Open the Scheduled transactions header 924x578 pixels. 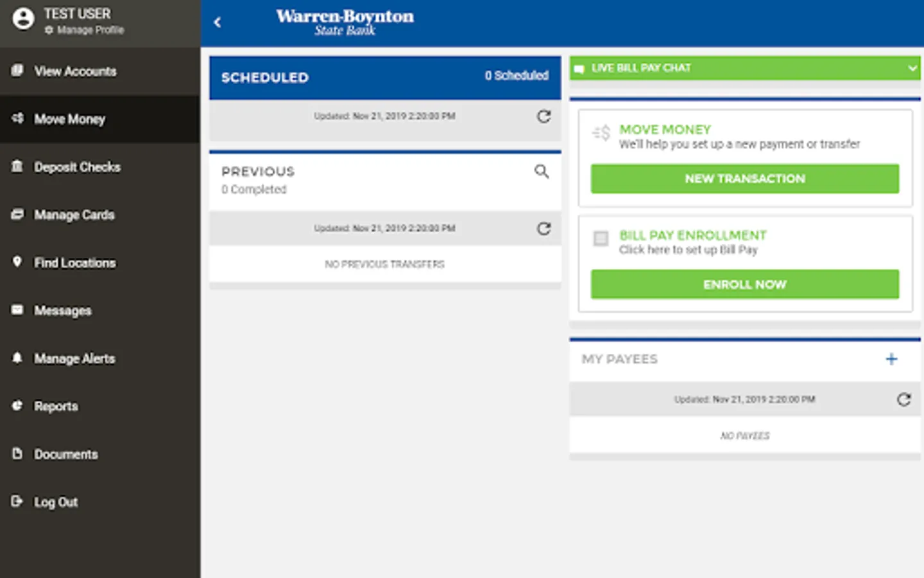[385, 77]
